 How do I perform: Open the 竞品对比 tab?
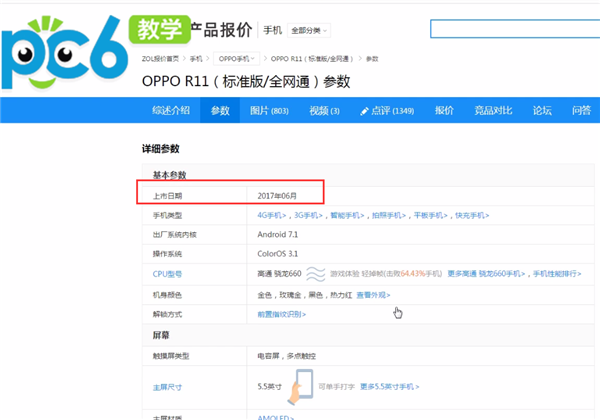[493, 111]
